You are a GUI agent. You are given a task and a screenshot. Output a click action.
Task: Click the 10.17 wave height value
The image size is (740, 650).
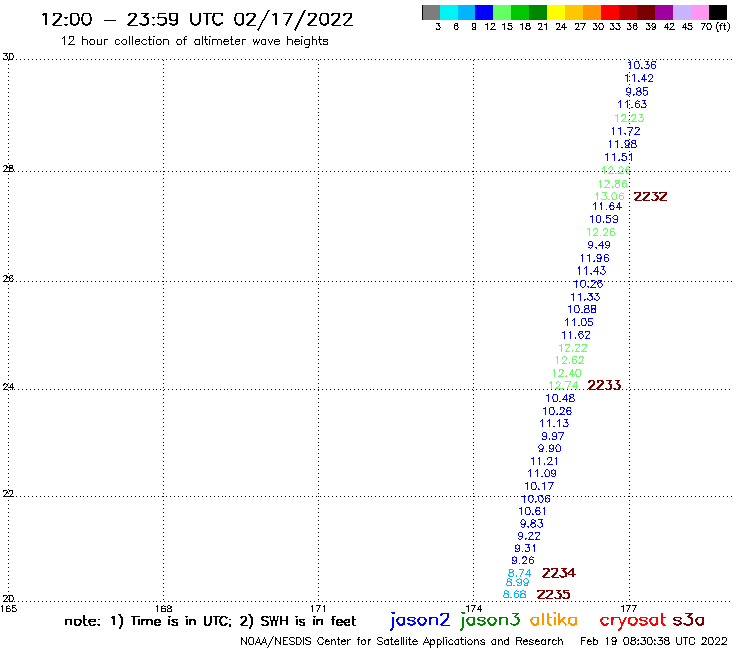pos(539,487)
